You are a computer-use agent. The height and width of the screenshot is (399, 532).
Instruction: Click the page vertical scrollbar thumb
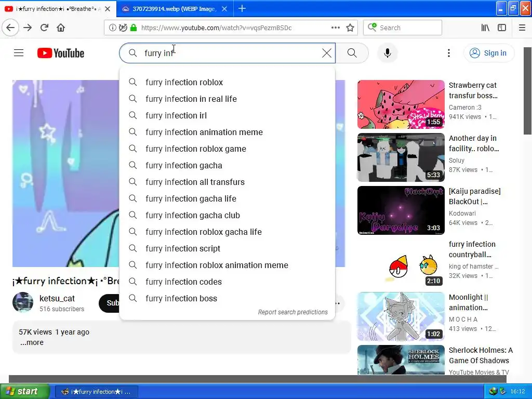pos(528,91)
